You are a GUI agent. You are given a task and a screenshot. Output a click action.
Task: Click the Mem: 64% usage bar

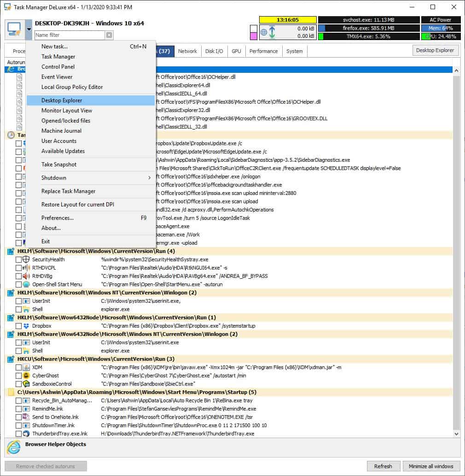[x=441, y=28]
